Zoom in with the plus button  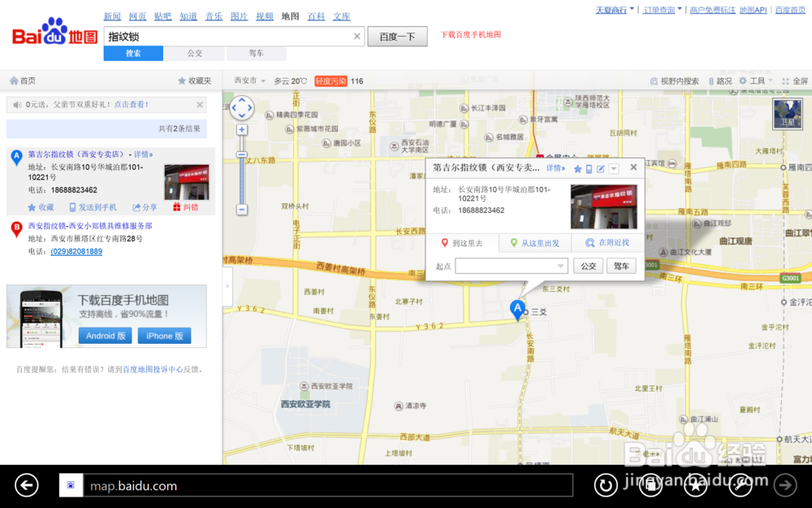click(242, 129)
